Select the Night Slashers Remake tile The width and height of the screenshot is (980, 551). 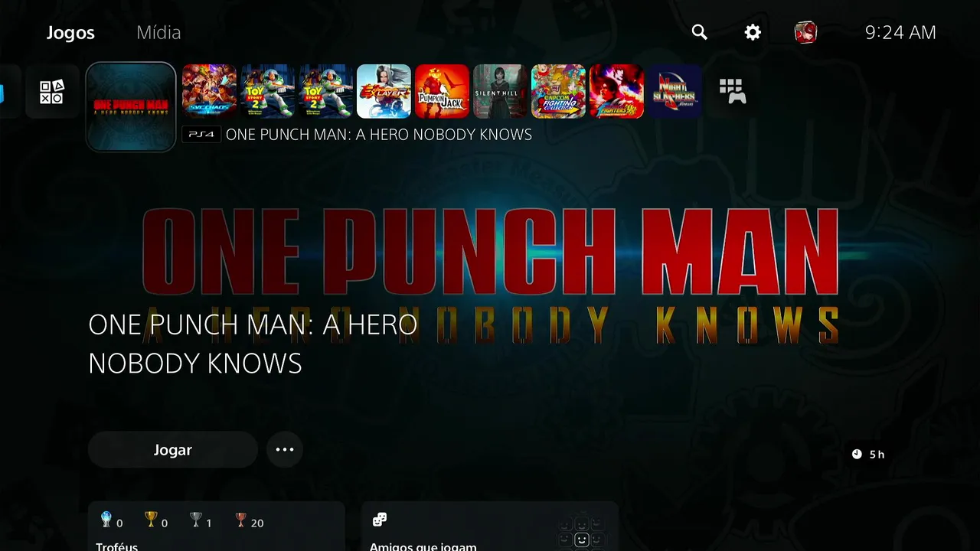[x=675, y=91]
